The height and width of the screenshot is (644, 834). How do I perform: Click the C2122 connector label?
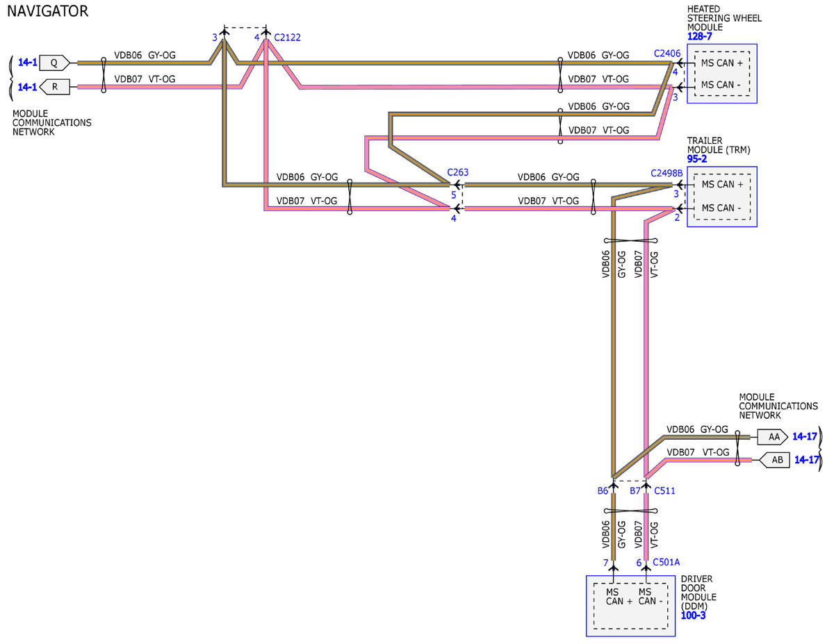287,38
